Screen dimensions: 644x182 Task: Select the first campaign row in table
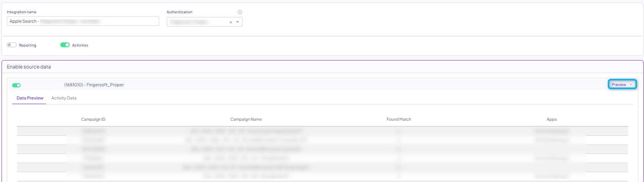(246, 131)
